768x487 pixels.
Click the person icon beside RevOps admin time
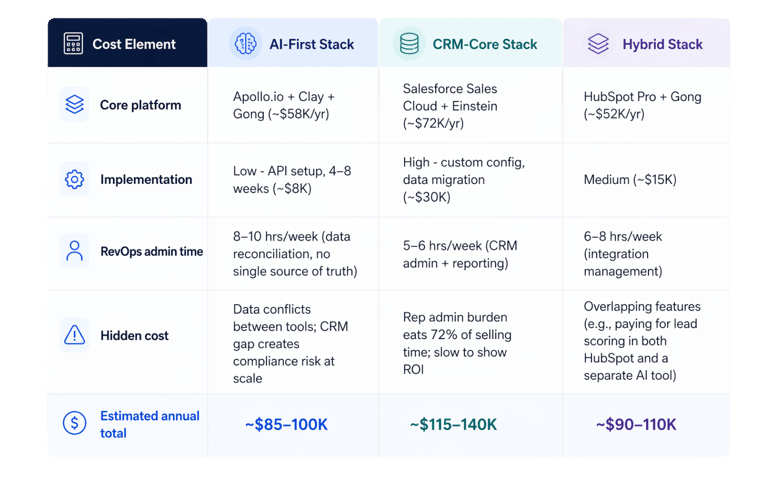tap(73, 251)
